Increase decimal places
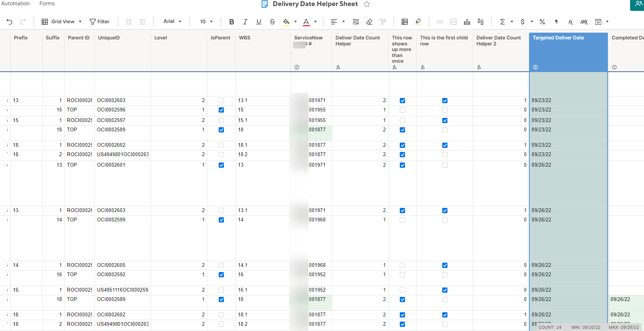The height and width of the screenshot is (331, 644). [584, 22]
